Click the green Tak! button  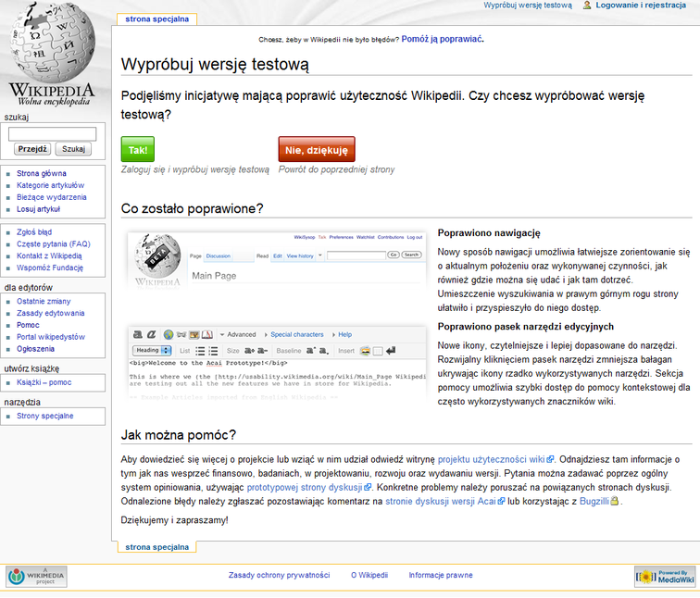point(137,150)
